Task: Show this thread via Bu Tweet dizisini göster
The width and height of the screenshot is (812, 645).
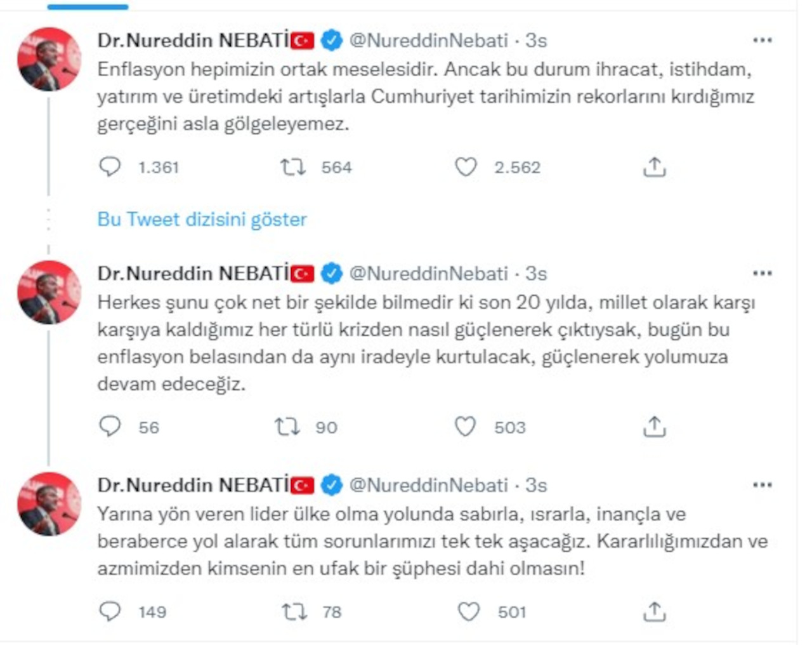Action: click(202, 220)
